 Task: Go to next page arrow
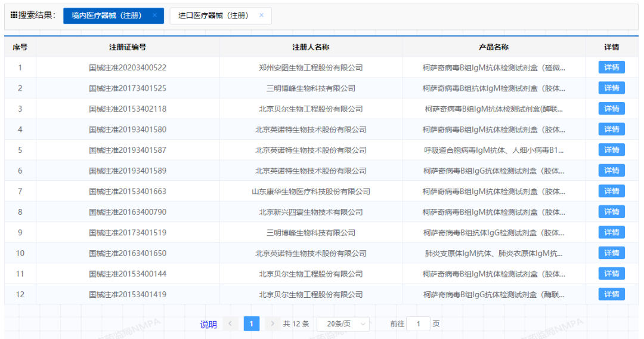[273, 323]
